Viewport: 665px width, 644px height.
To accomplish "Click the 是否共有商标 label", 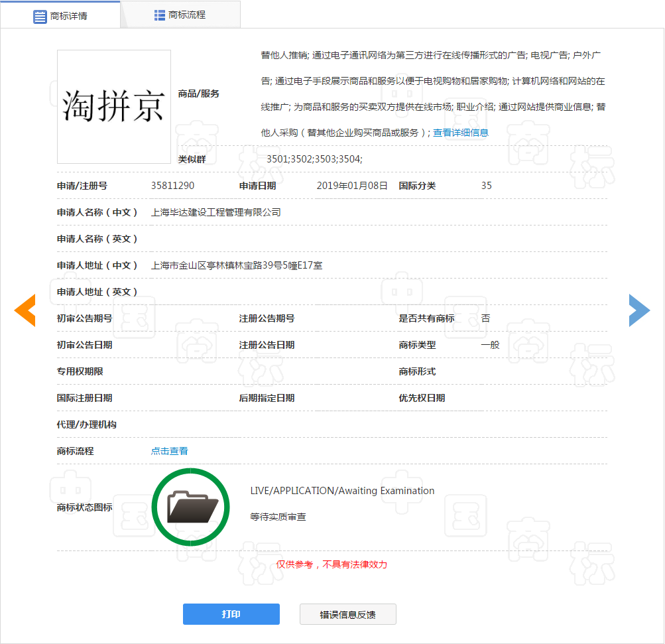I will (x=426, y=318).
